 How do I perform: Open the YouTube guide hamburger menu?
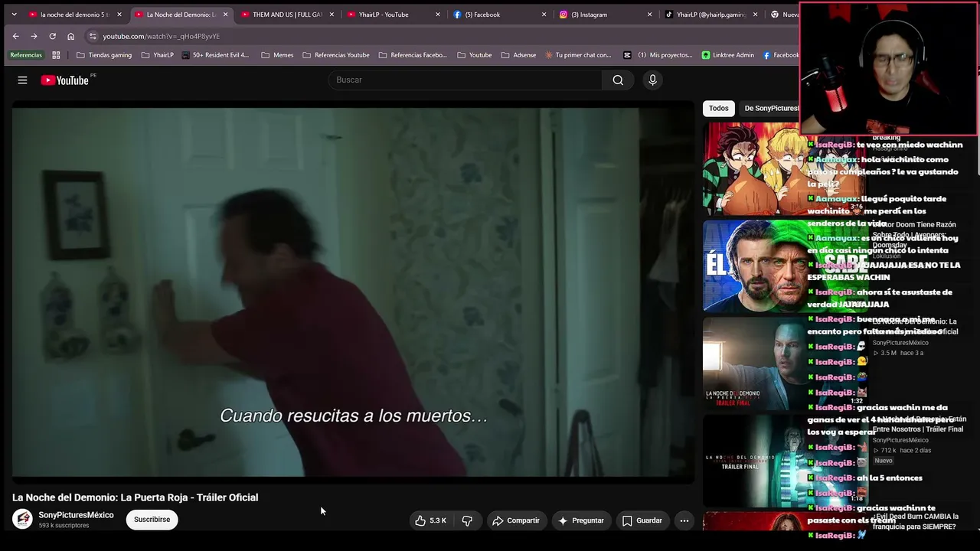tap(22, 80)
